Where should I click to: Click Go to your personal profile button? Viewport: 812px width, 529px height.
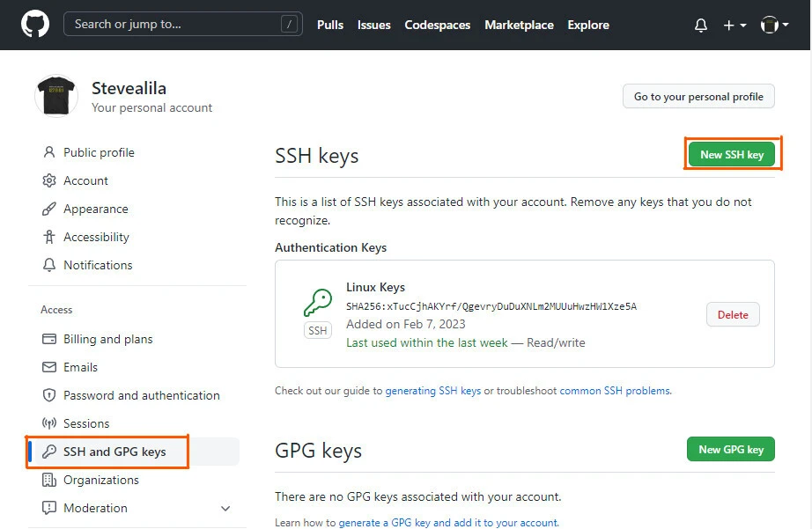pos(698,97)
